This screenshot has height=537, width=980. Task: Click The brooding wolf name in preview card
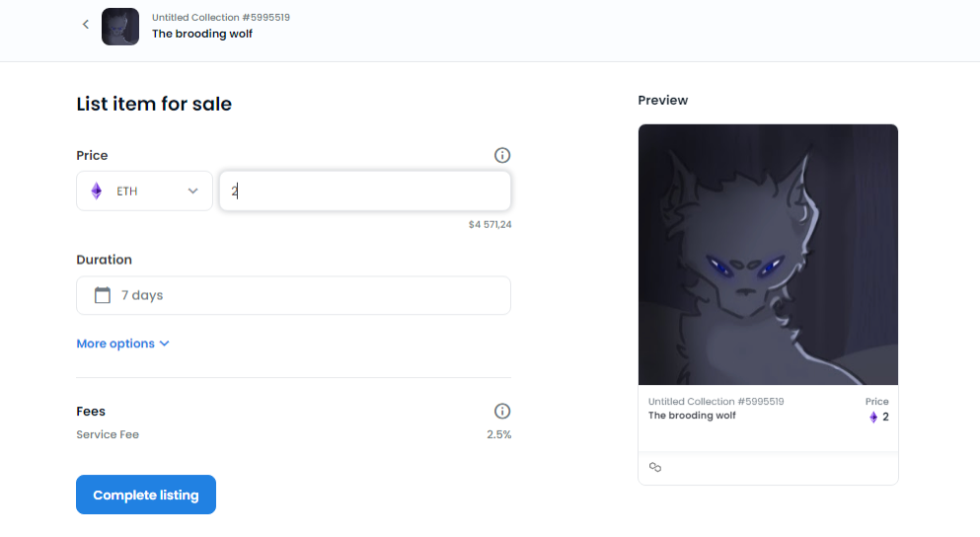pos(692,416)
